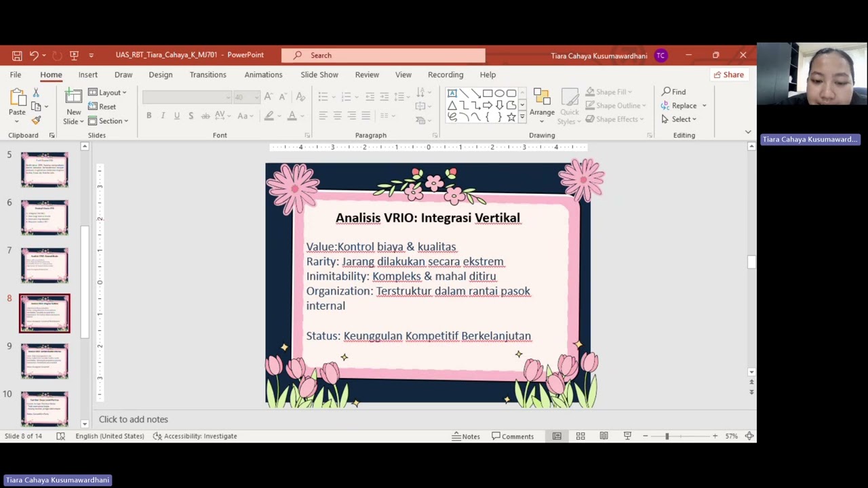Switch to the Transitions tab

(208, 75)
